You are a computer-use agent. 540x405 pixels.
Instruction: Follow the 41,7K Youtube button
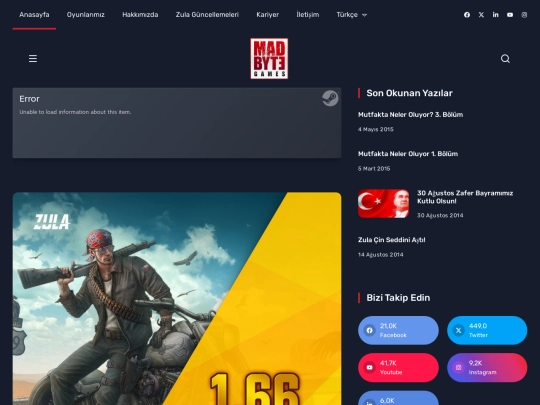[x=398, y=367]
